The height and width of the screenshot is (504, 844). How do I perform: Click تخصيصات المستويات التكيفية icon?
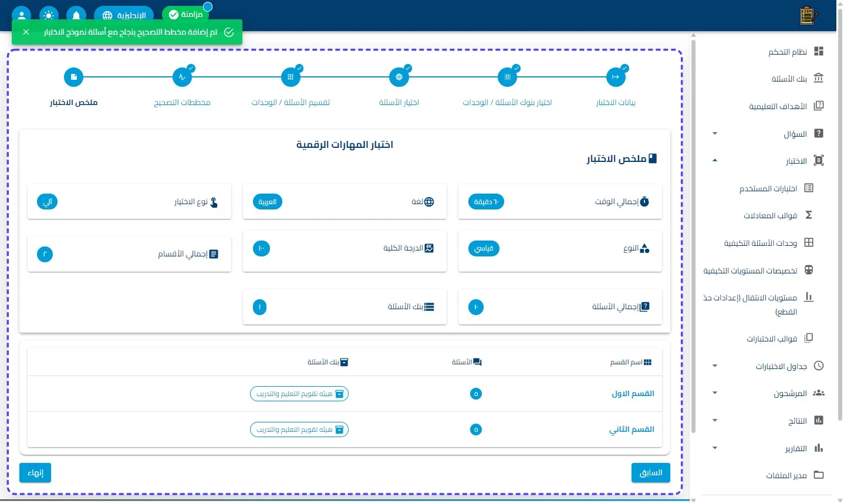tap(809, 270)
